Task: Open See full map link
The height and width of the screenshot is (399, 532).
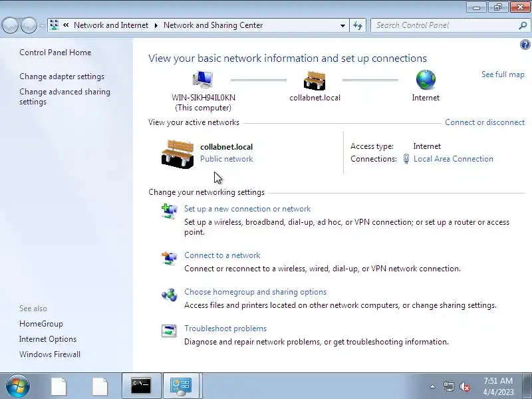Action: coord(503,74)
